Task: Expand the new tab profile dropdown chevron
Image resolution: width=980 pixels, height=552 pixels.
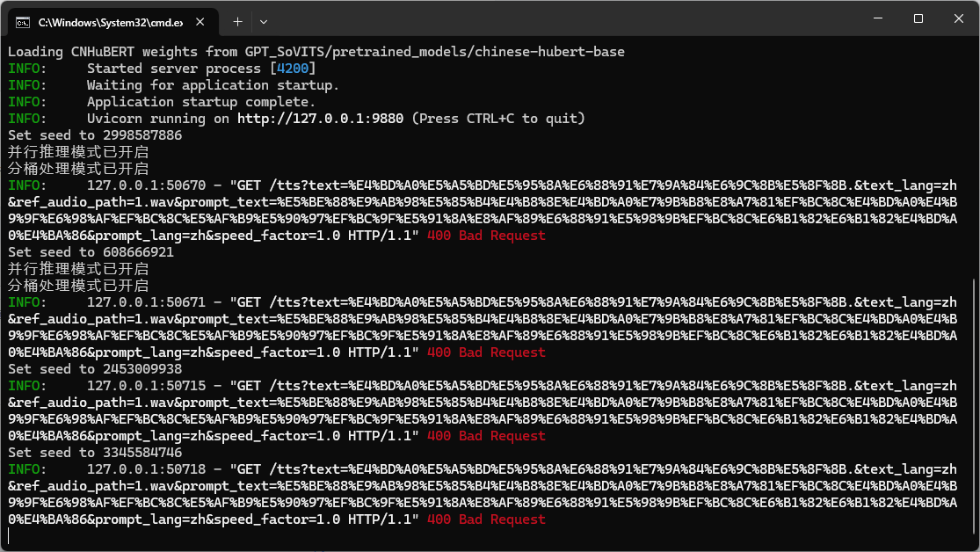Action: point(264,20)
